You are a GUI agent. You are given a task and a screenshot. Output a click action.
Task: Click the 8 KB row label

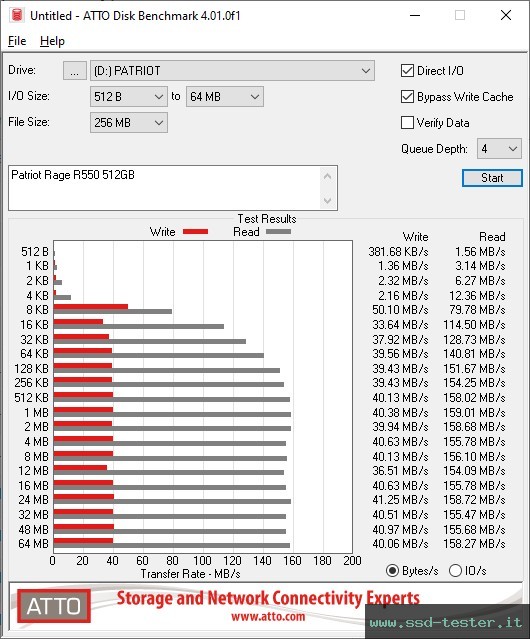(37, 310)
